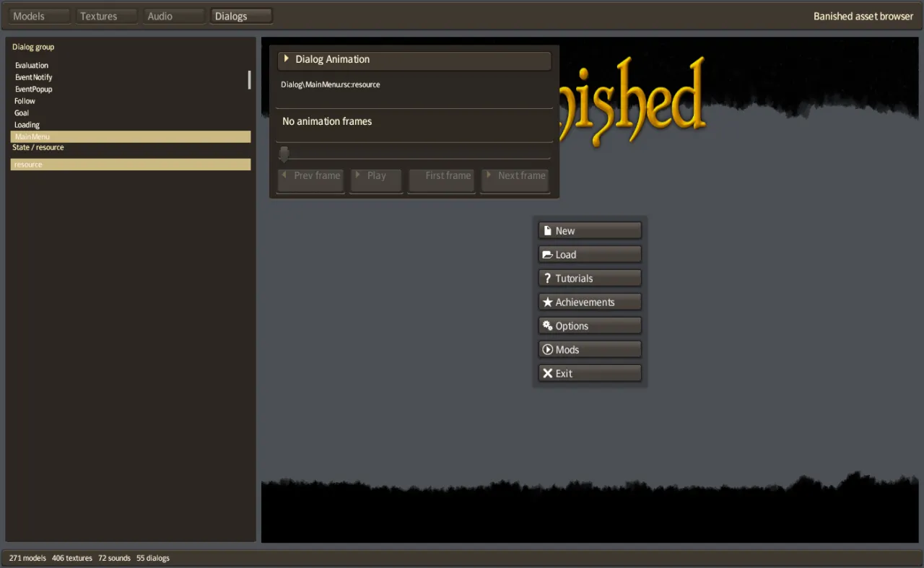The image size is (924, 568).
Task: Click the "Banished asset browser" title text
Action: tap(863, 16)
